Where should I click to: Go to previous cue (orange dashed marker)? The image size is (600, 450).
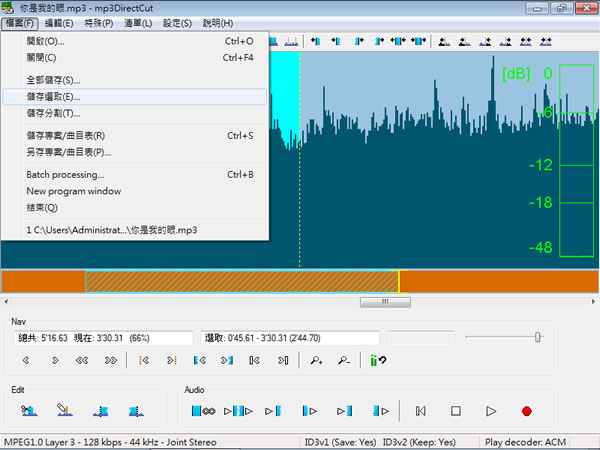[x=144, y=360]
